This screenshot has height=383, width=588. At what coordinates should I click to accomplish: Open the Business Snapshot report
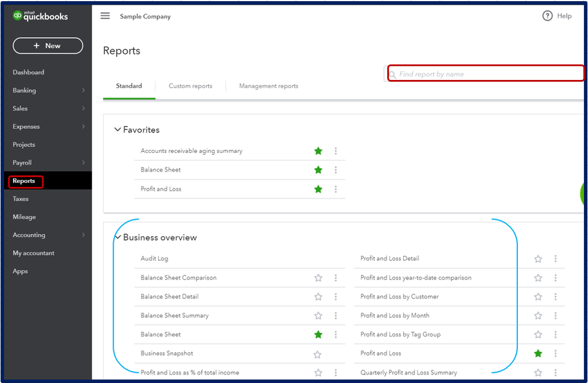click(x=167, y=354)
